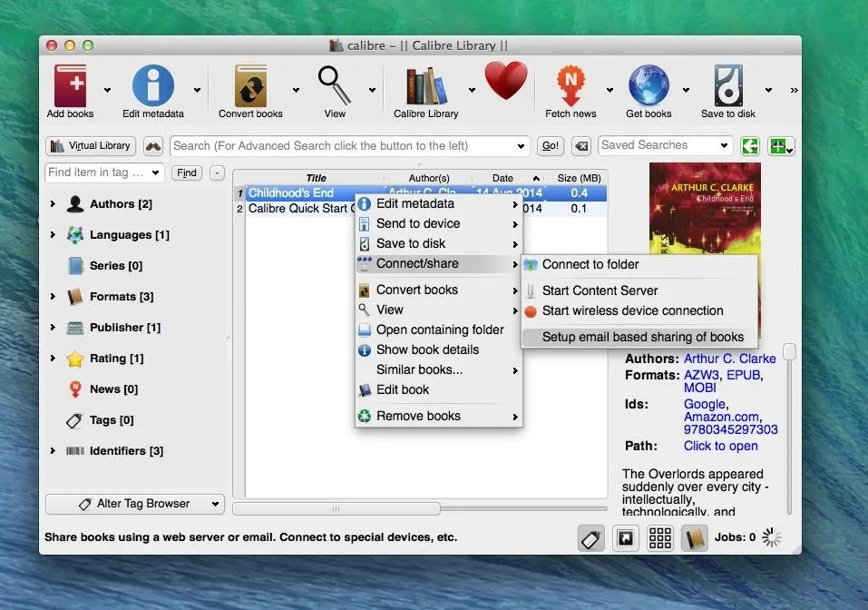
Task: Open Arthur C. Clarke author link
Action: tap(729, 359)
